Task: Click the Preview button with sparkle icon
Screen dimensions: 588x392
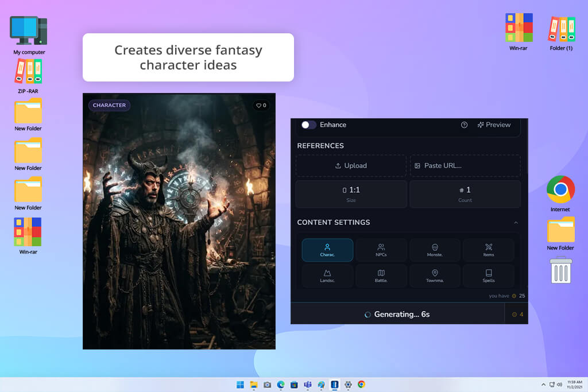Action: 494,125
